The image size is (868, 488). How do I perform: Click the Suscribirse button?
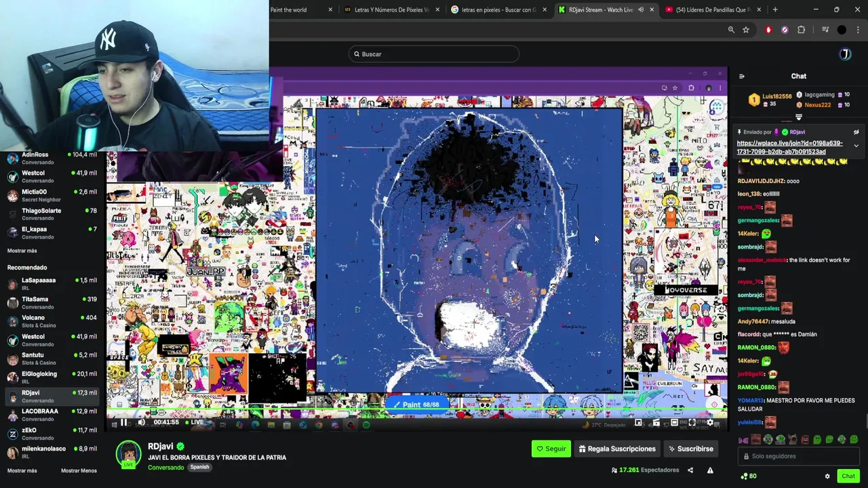click(x=690, y=449)
